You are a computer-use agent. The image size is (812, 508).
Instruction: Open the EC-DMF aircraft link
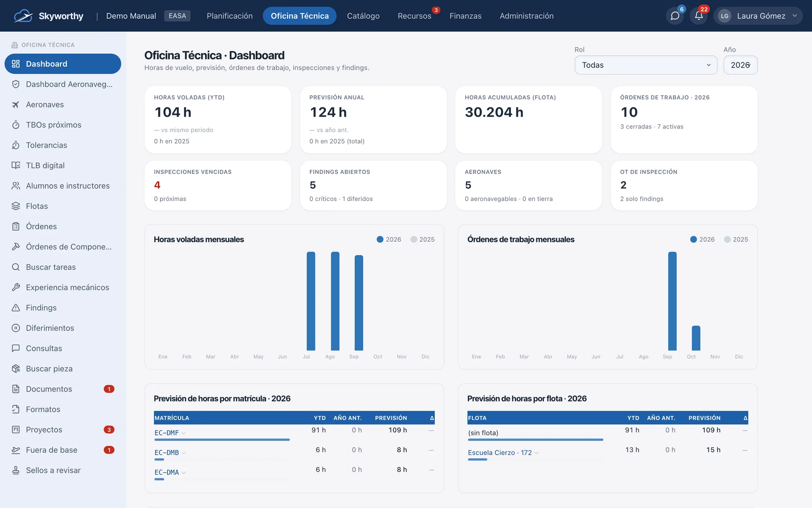pyautogui.click(x=166, y=433)
